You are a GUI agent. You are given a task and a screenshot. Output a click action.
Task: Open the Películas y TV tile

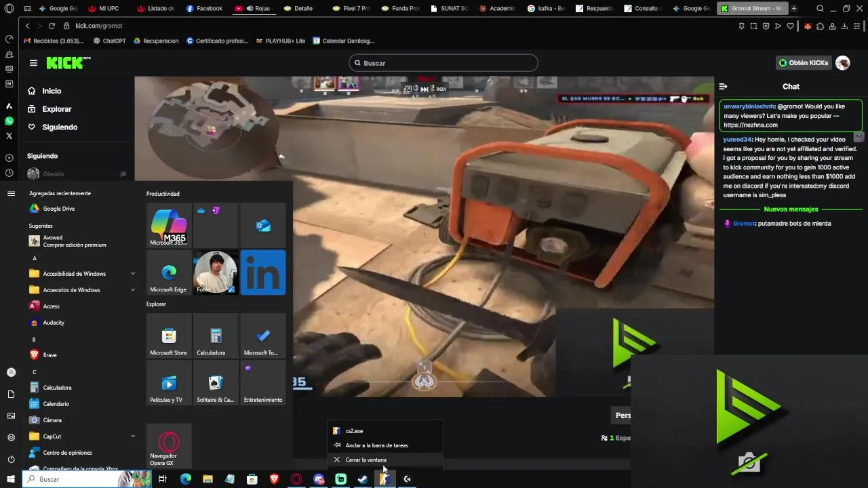point(169,383)
